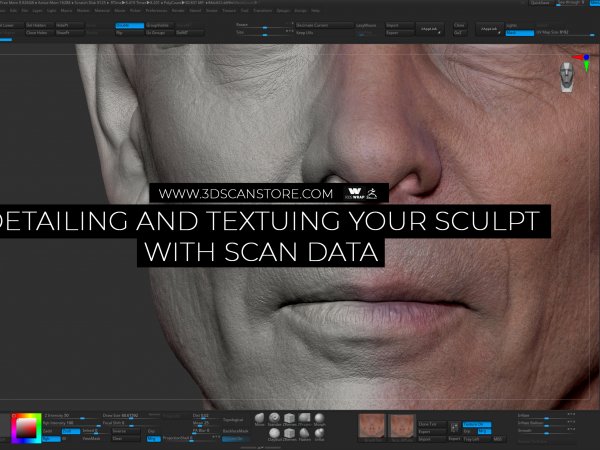Click the XYZ axis gizmo
This screenshot has height=450, width=600.
(x=582, y=62)
